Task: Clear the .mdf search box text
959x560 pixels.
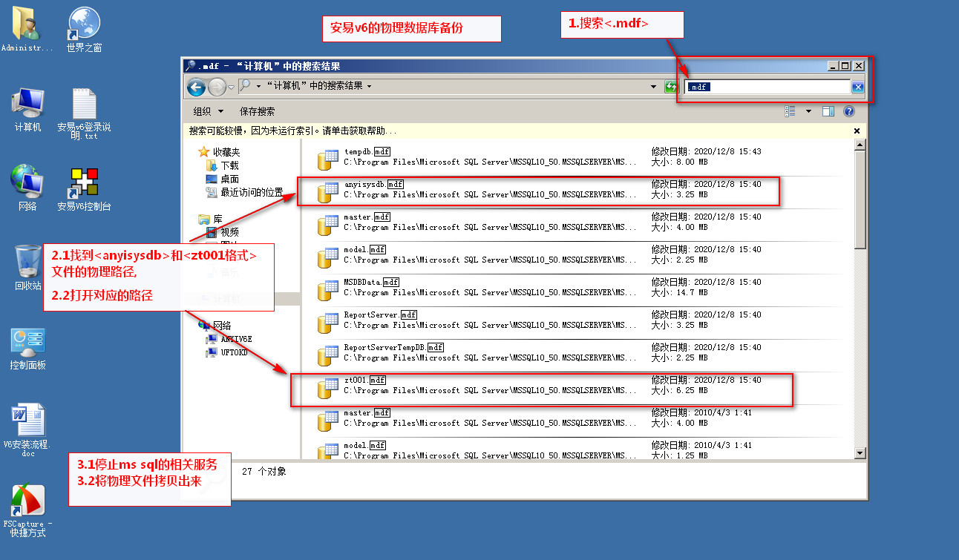Action: tap(857, 87)
